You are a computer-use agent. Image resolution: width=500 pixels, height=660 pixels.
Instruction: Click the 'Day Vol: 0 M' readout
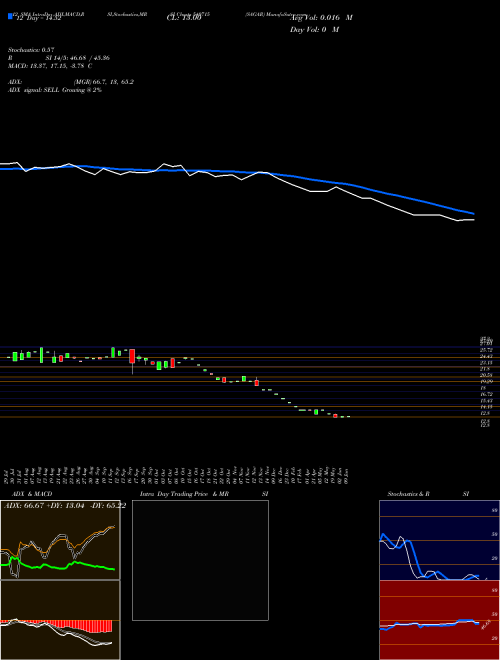(314, 30)
